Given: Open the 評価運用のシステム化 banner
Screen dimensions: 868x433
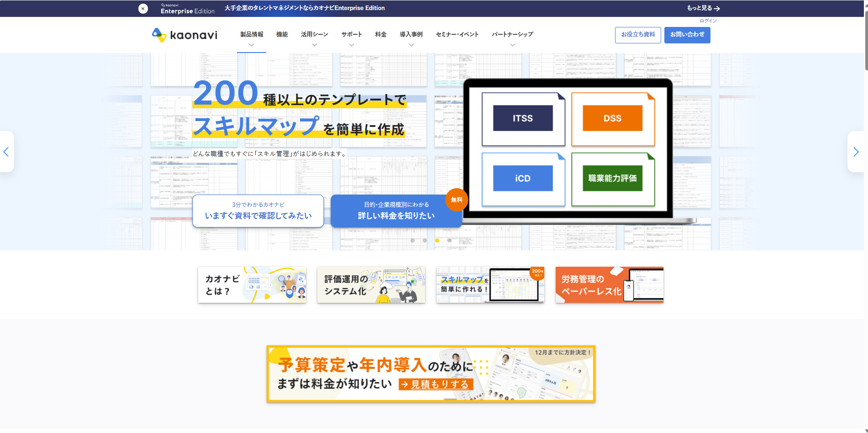Looking at the screenshot, I should (371, 285).
